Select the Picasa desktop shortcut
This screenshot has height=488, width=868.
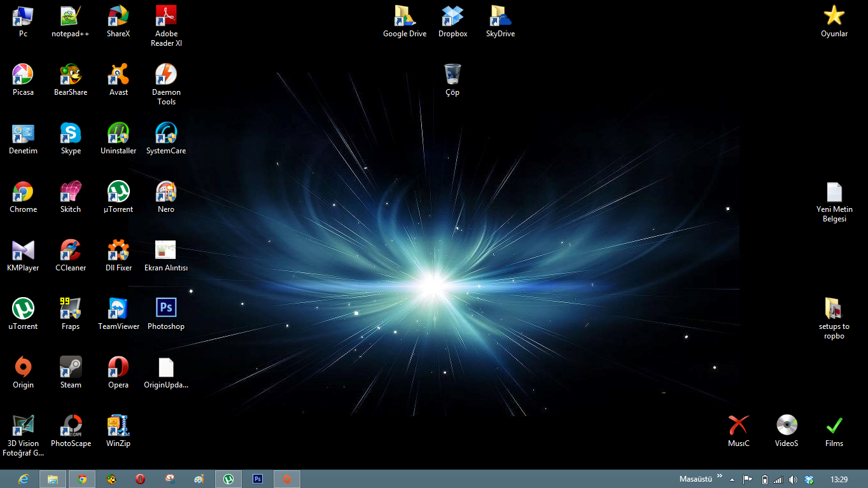tap(23, 80)
